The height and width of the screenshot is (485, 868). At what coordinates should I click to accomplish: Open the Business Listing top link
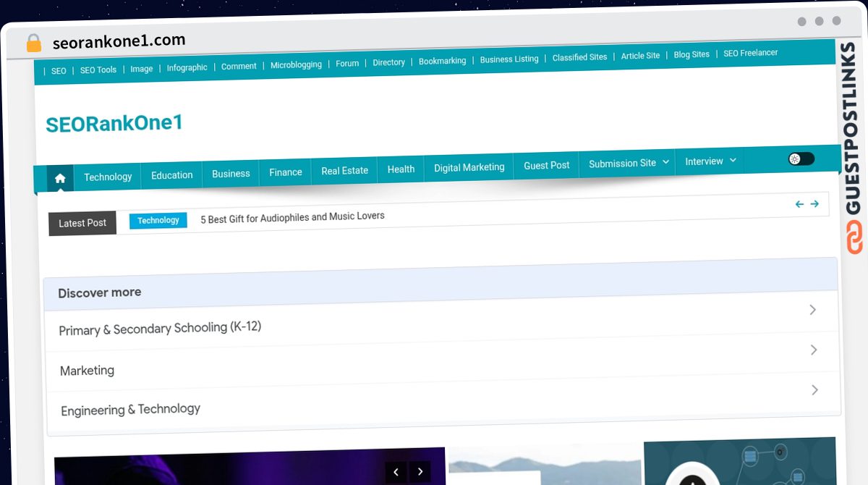(x=509, y=59)
